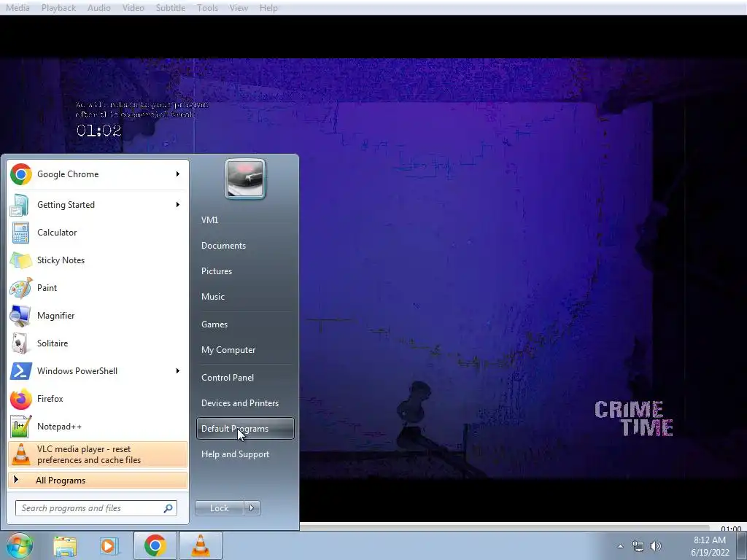Click the Windows Start orb
The height and width of the screenshot is (560, 747).
[20, 545]
